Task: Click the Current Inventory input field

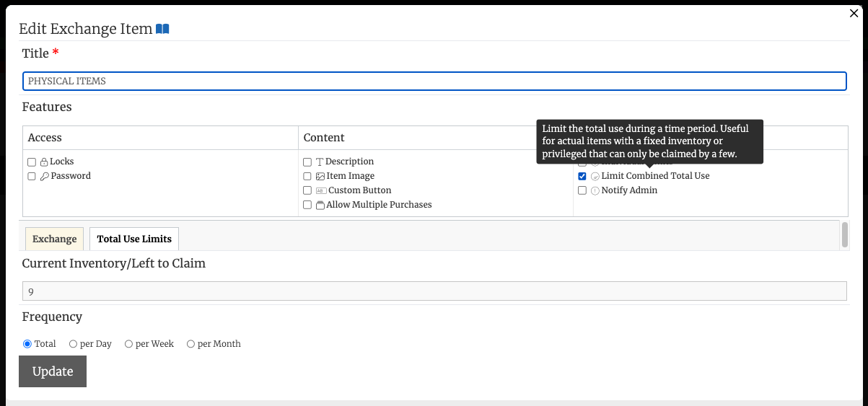Action: point(434,291)
